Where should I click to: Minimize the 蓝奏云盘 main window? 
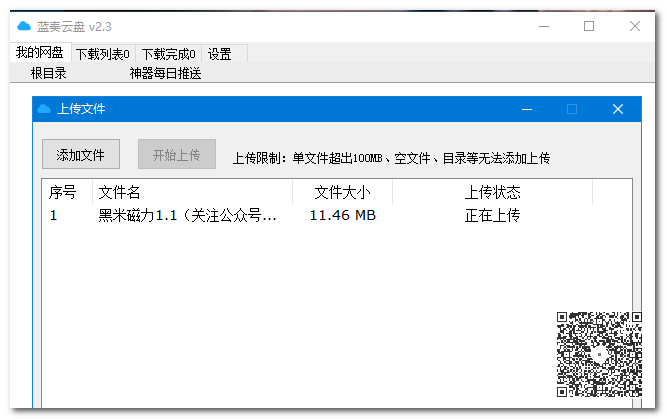(x=544, y=26)
